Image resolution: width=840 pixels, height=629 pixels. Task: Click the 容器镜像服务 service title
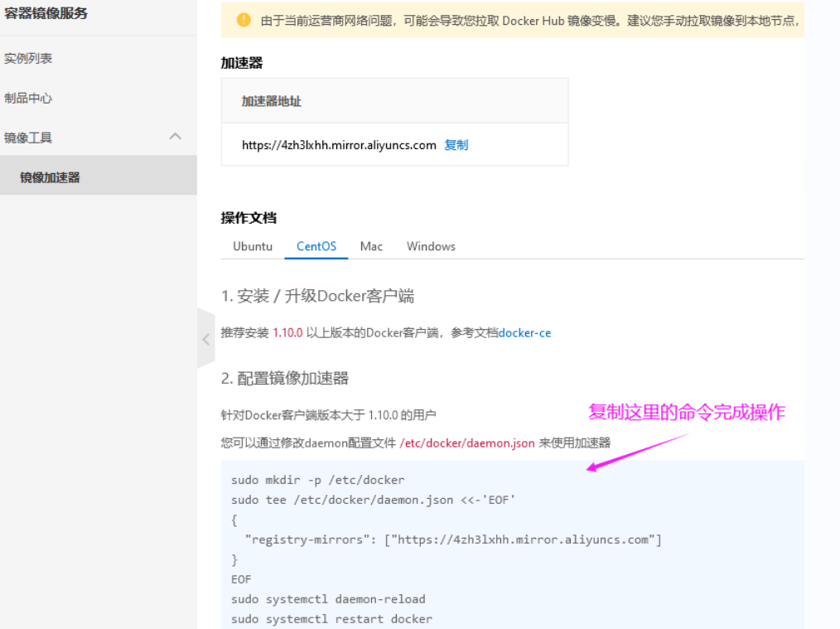45,13
